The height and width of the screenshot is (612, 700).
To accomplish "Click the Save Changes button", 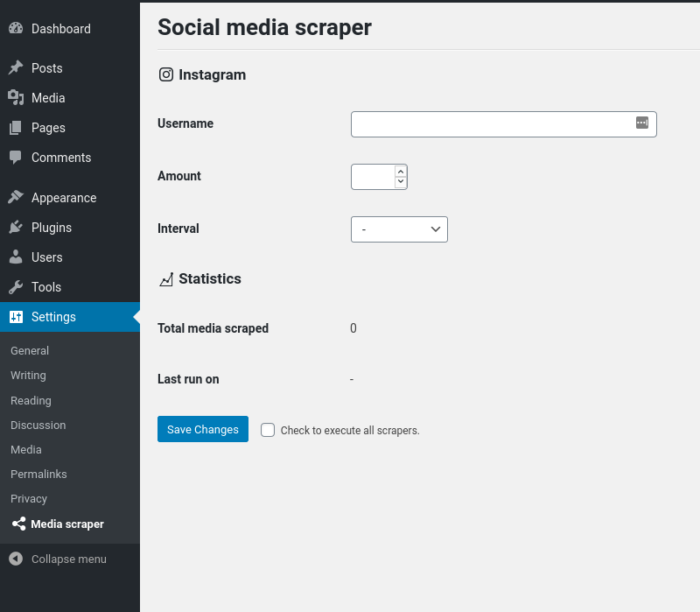I will pyautogui.click(x=203, y=429).
